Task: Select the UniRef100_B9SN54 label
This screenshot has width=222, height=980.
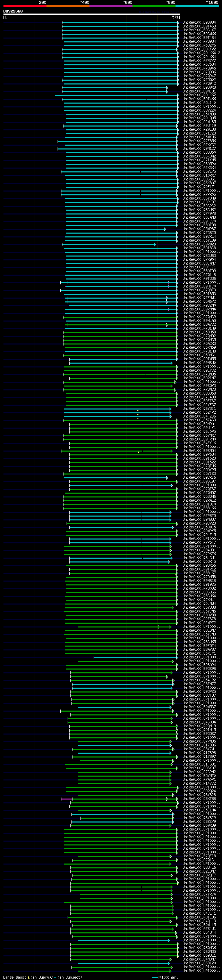Action: pyautogui.click(x=199, y=451)
